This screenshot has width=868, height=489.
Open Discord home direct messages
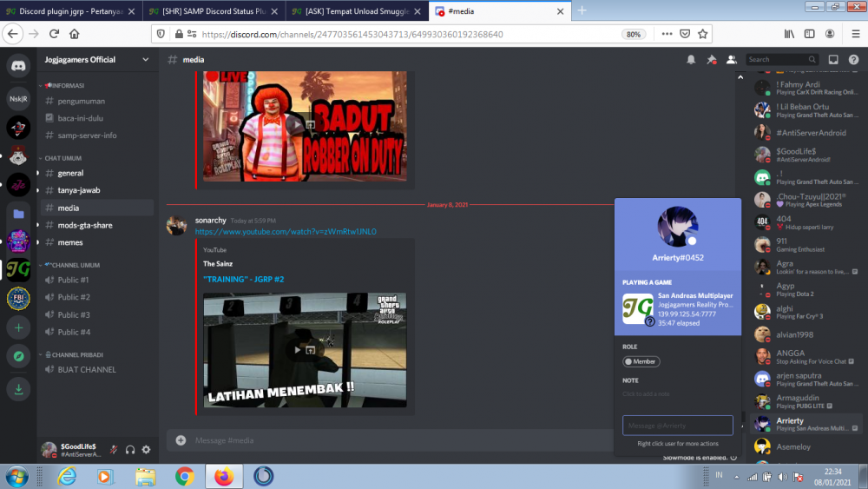[18, 66]
